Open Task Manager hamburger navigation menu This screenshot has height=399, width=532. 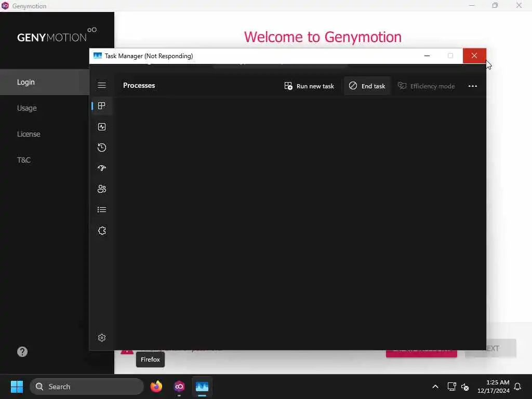coord(102,85)
